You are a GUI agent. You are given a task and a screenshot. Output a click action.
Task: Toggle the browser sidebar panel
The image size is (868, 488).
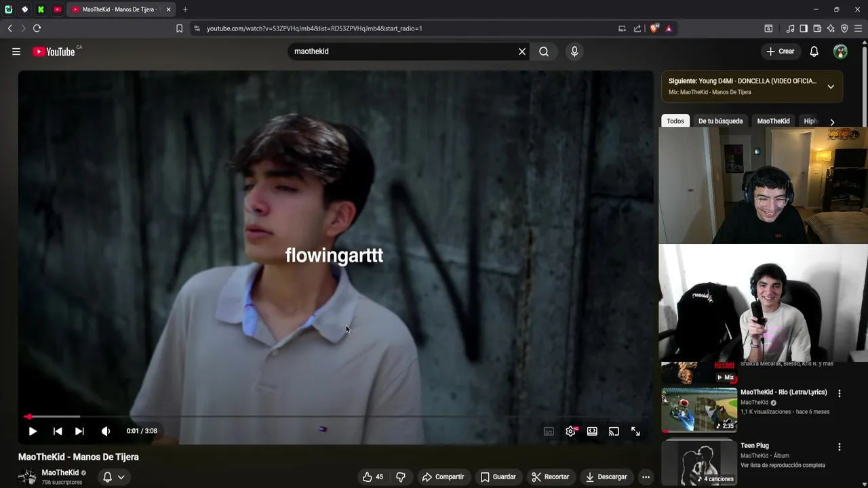pyautogui.click(x=804, y=28)
